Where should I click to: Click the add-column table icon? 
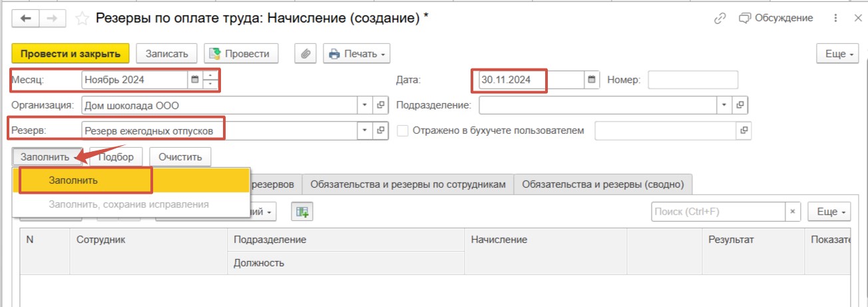pos(302,212)
